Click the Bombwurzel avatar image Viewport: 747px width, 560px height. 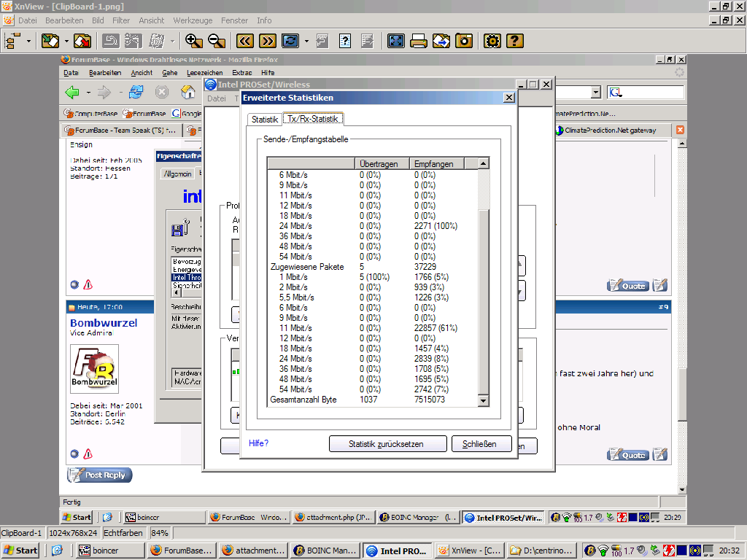(x=94, y=368)
